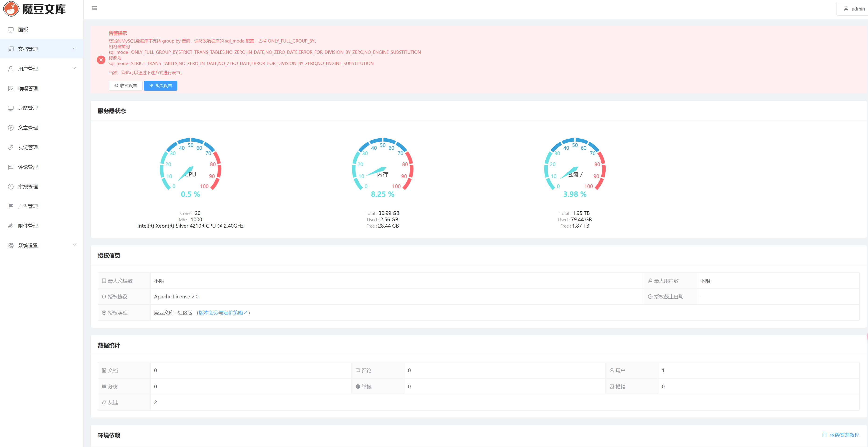Click the 分类 grid icon in statistics
Image resolution: width=868 pixels, height=447 pixels.
tap(104, 386)
